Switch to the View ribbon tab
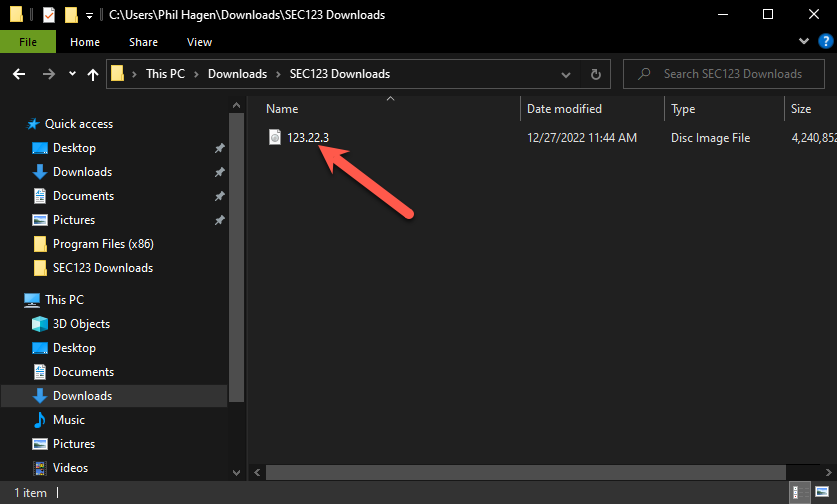Image resolution: width=837 pixels, height=504 pixels. (199, 42)
